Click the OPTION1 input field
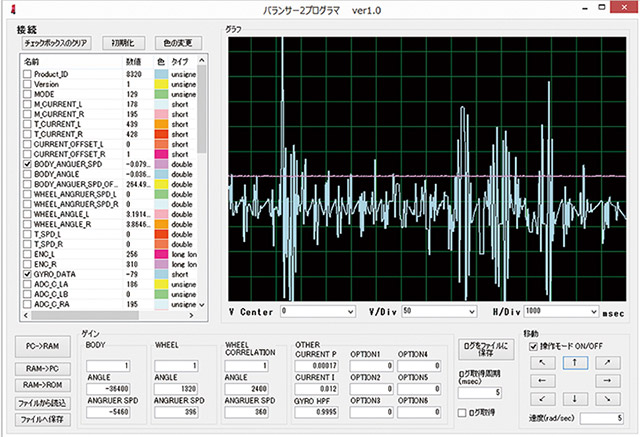Viewport: 640px width, 437px height. (371, 366)
